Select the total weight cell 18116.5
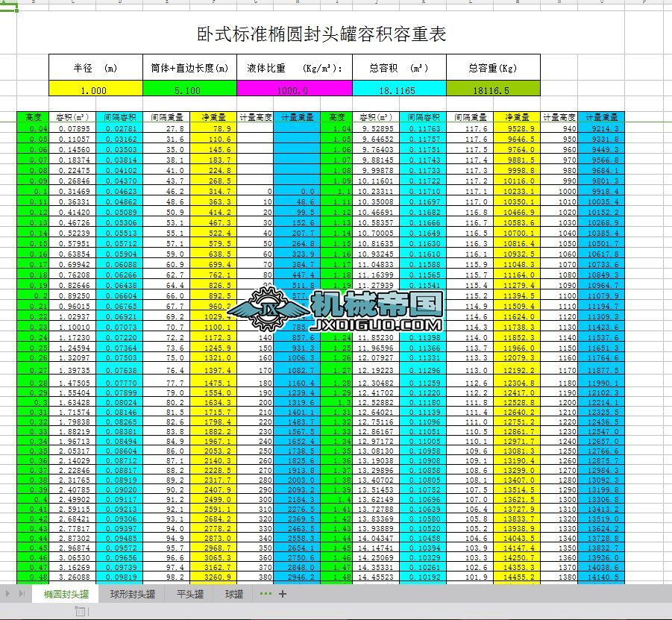The height and width of the screenshot is (620, 672). tap(493, 89)
